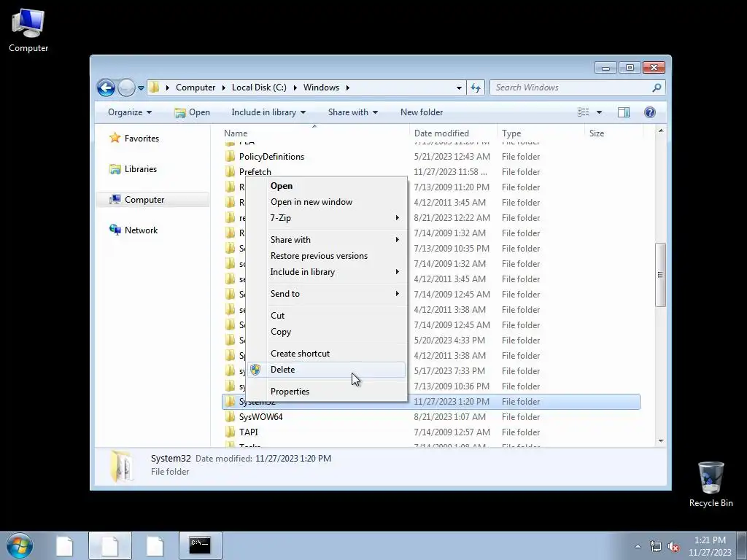Viewport: 747px width, 560px height.
Task: Choose Cut in the context menu
Action: pyautogui.click(x=326, y=316)
